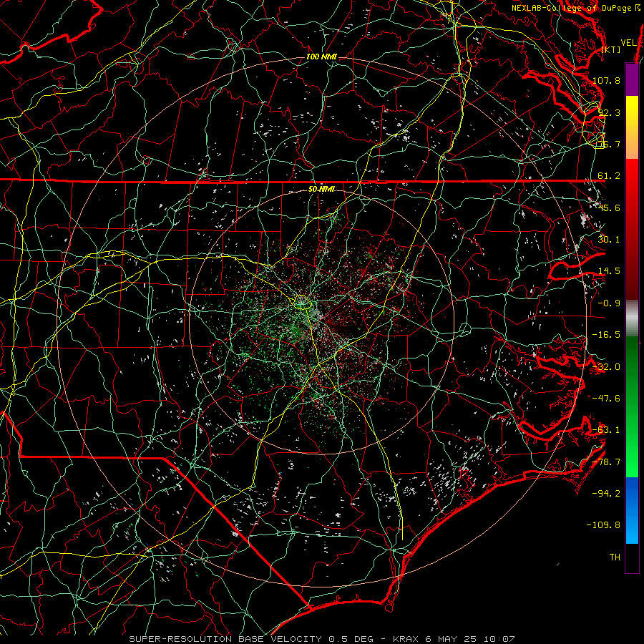Select the -0.9 scale value
The width and height of the screenshot is (644, 644).
[x=609, y=303]
